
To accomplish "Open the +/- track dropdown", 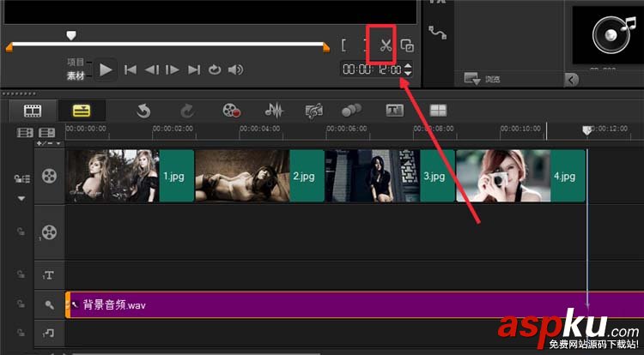I will (48, 143).
